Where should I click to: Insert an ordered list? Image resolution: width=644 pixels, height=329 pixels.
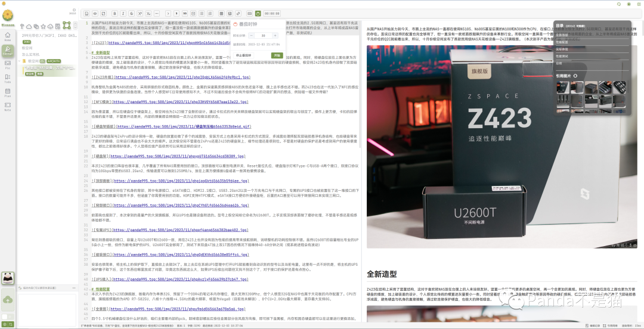click(x=210, y=14)
